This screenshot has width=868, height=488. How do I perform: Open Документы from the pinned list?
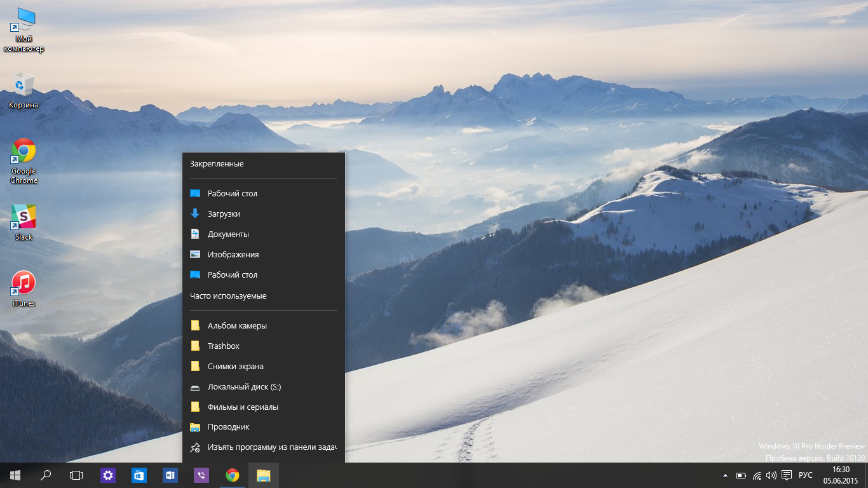point(227,234)
